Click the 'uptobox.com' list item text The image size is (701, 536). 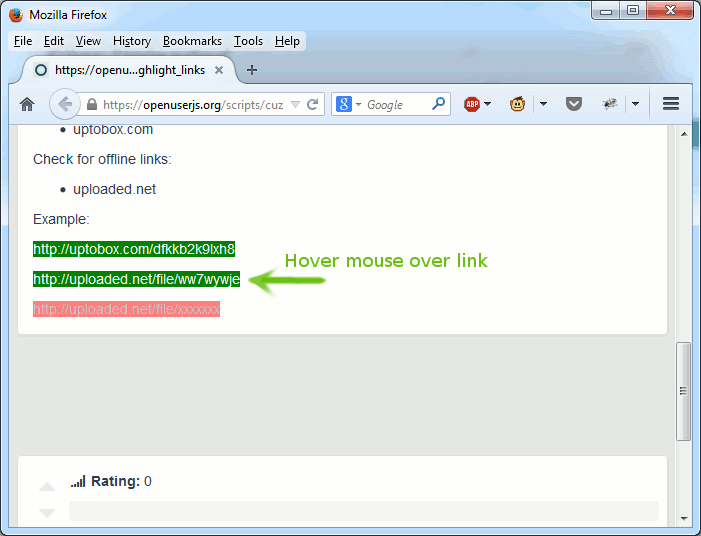pos(113,130)
